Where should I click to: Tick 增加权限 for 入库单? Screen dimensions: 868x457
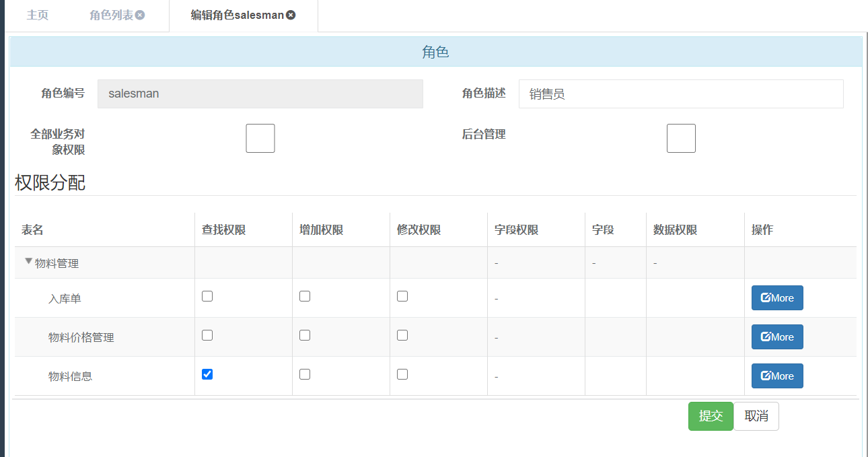[x=305, y=296]
